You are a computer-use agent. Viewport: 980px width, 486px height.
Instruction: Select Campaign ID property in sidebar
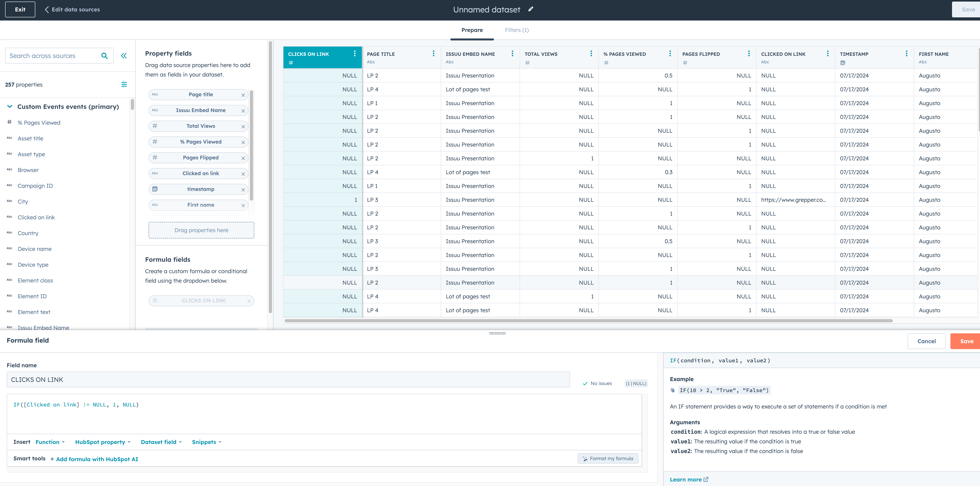(35, 186)
